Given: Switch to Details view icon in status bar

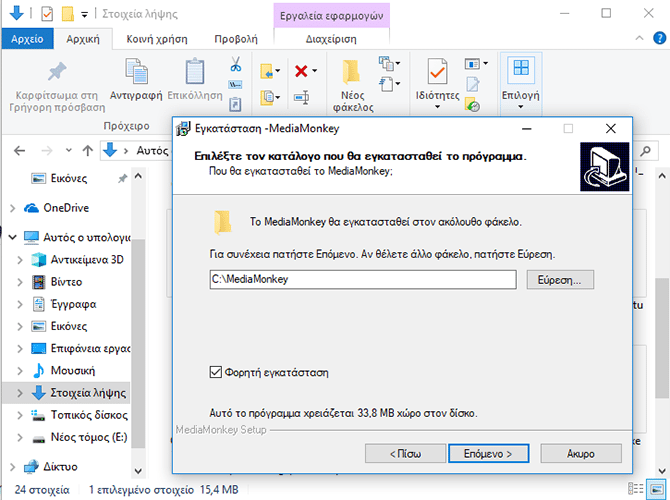Looking at the screenshot, I should click(635, 488).
